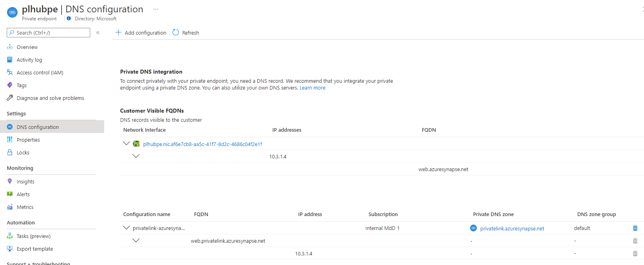Image resolution: width=644 pixels, height=265 pixels.
Task: Click 10.3.1.4 under Customer Visible FQDNs
Action: pyautogui.click(x=278, y=156)
